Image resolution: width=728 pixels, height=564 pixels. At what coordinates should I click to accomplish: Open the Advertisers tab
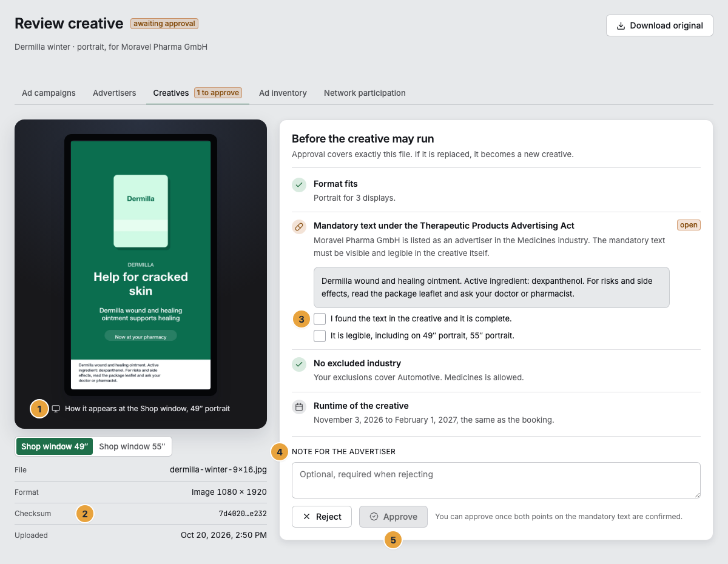pos(114,93)
